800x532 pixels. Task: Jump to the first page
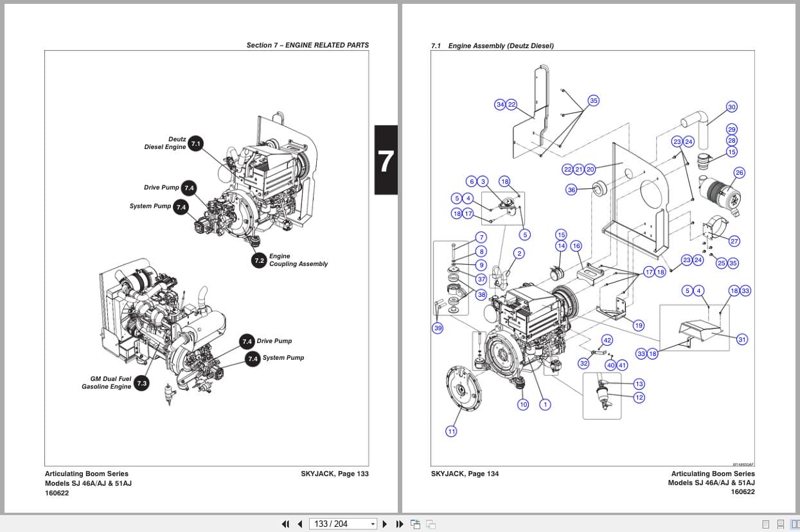pos(286,524)
